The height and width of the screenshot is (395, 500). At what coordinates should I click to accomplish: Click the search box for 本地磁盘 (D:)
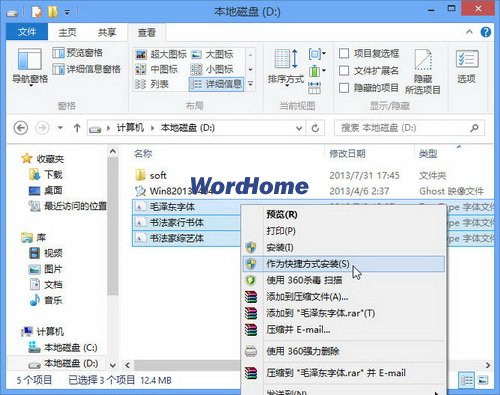[402, 128]
